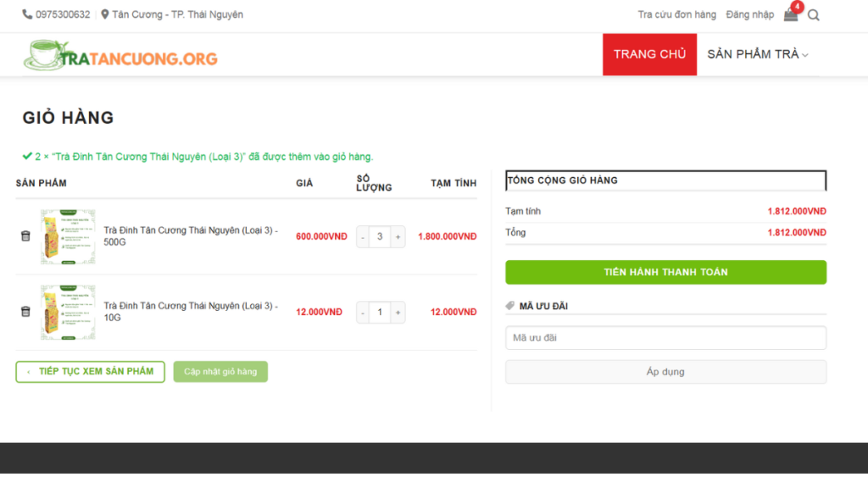The width and height of the screenshot is (868, 488).
Task: Go to homepage via TRATANCUONG.ORG logo
Action: click(x=120, y=55)
